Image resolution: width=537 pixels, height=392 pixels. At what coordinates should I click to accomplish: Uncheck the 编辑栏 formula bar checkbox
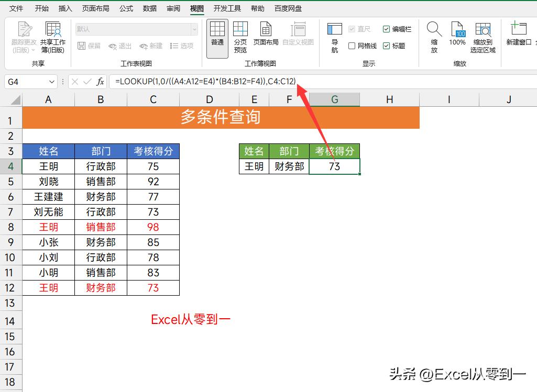[386, 29]
